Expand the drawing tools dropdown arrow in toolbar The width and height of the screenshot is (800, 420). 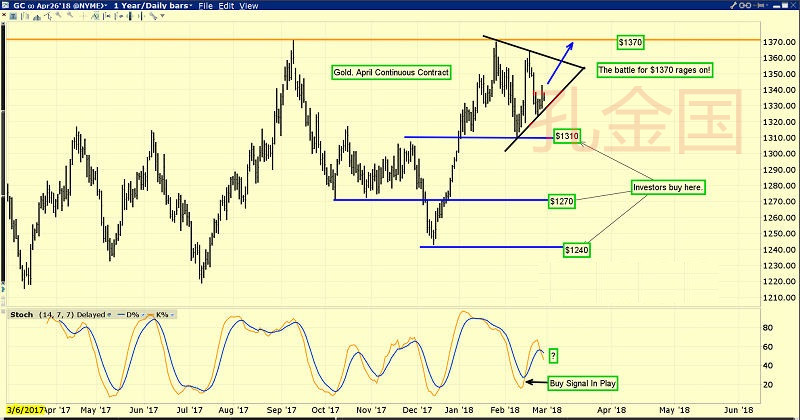click(x=162, y=16)
